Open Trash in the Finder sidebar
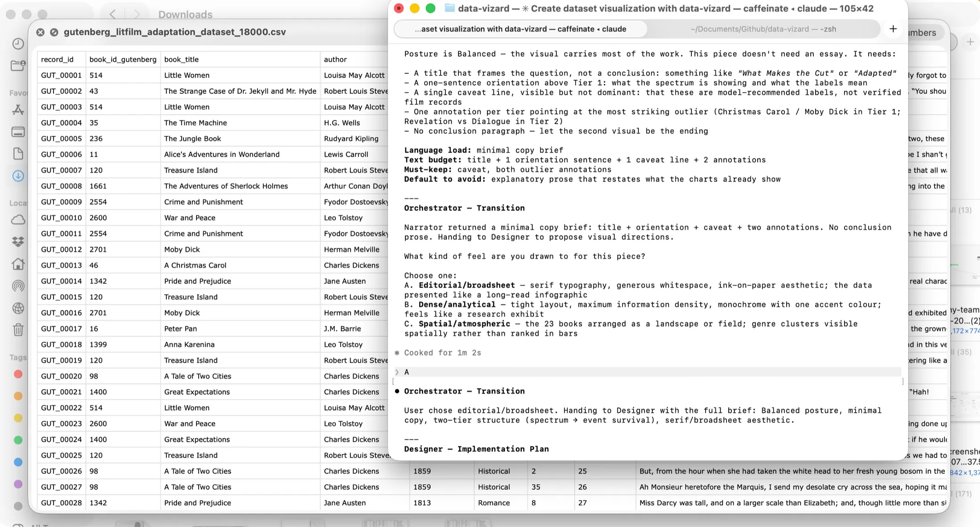Viewport: 980px width, 527px height. pyautogui.click(x=18, y=330)
